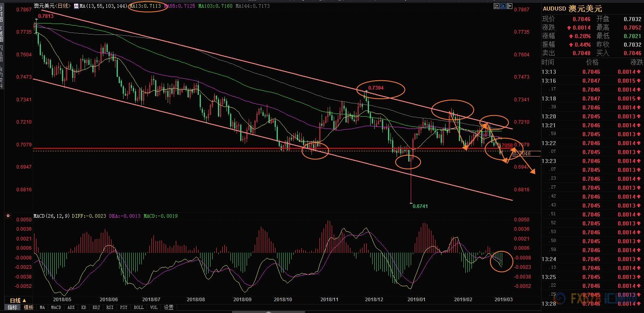Screen dimensions: 644x313
Task: Click the 时间 column header
Action: click(x=548, y=62)
